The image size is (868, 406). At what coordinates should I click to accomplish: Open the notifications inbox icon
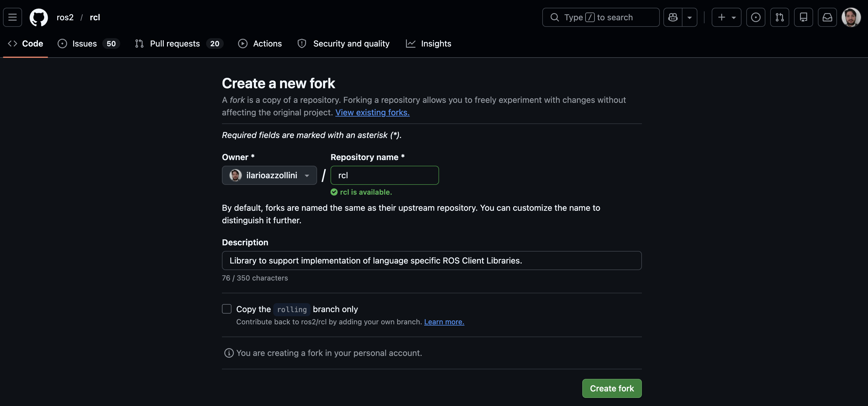tap(827, 17)
